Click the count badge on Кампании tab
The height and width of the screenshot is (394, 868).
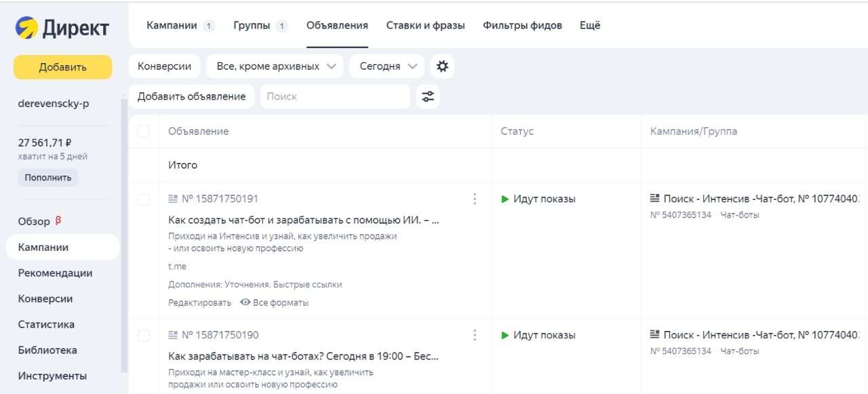click(209, 26)
